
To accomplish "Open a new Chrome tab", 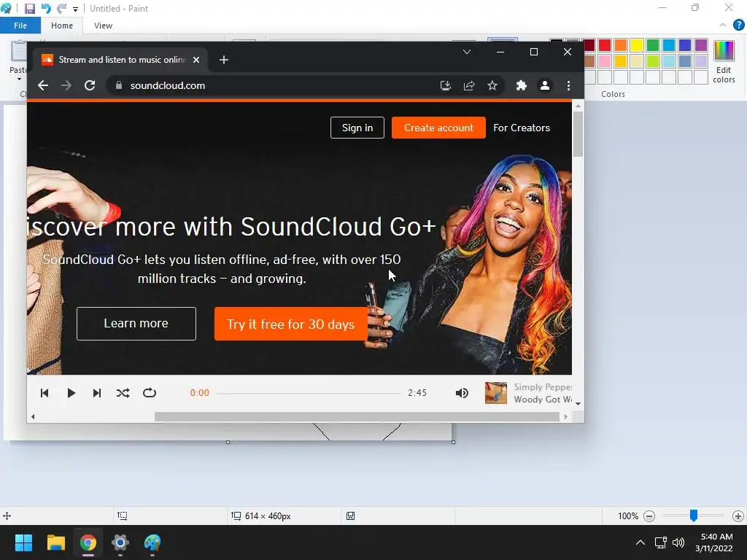I will click(224, 60).
